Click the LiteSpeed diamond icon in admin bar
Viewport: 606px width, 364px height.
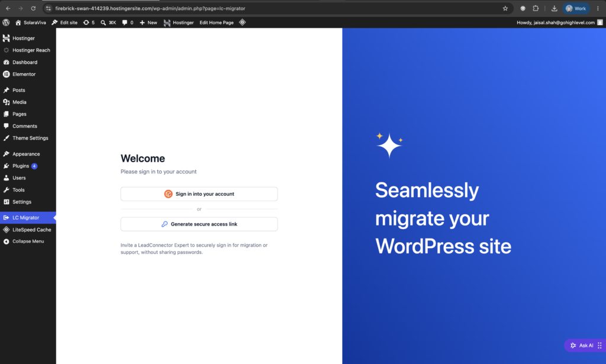242,22
